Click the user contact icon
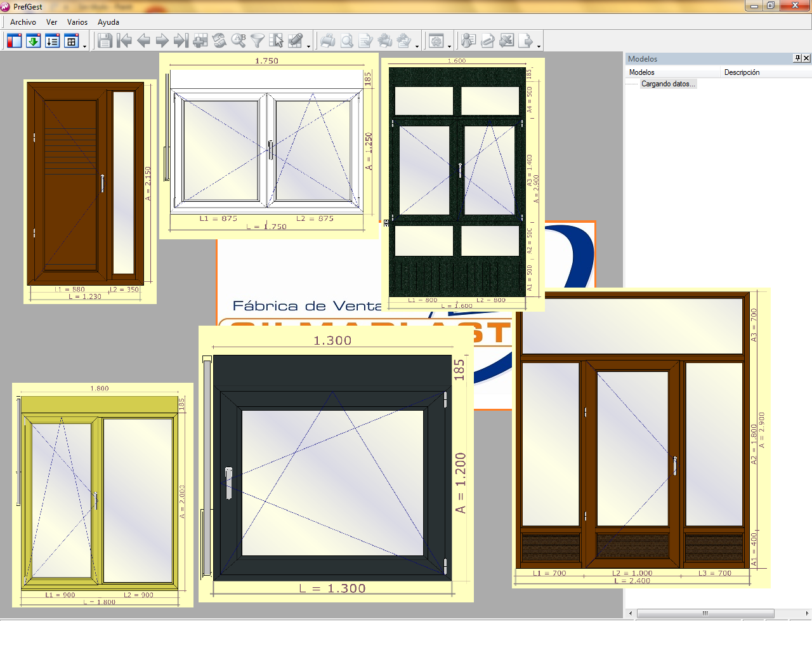 [469, 41]
